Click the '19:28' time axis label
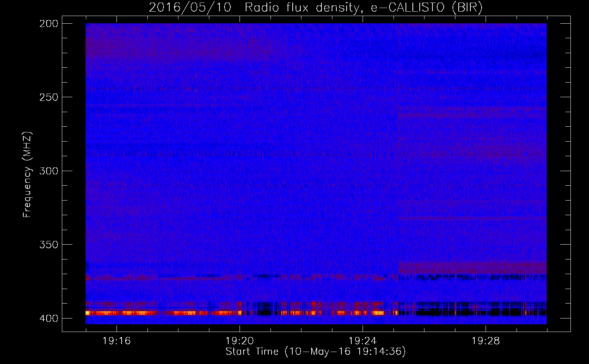Screen dimensions: 589x364 click(486, 341)
